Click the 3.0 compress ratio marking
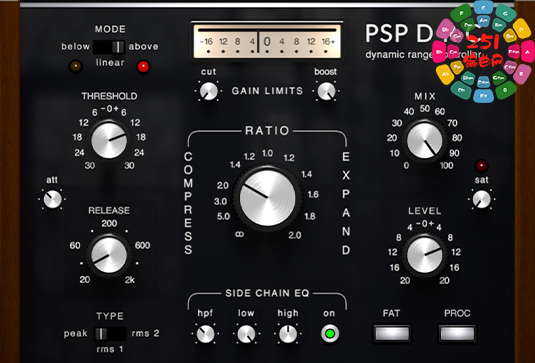The width and height of the screenshot is (535, 363). (x=220, y=201)
